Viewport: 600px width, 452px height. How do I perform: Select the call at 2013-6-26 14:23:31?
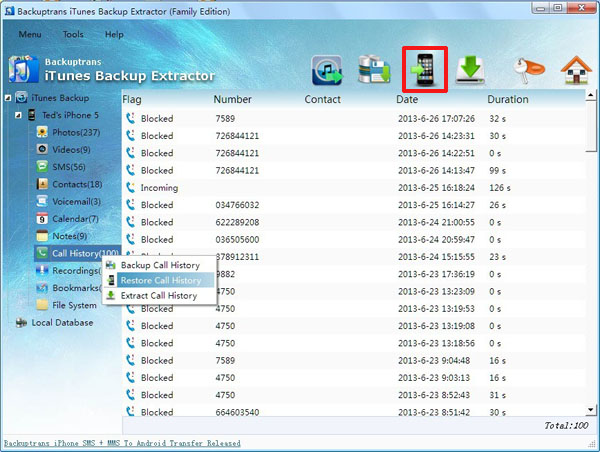click(x=354, y=136)
